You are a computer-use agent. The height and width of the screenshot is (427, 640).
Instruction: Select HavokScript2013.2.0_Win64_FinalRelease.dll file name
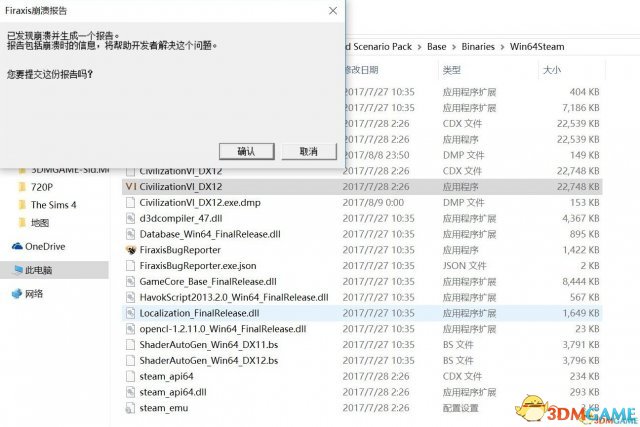pyautogui.click(x=234, y=298)
